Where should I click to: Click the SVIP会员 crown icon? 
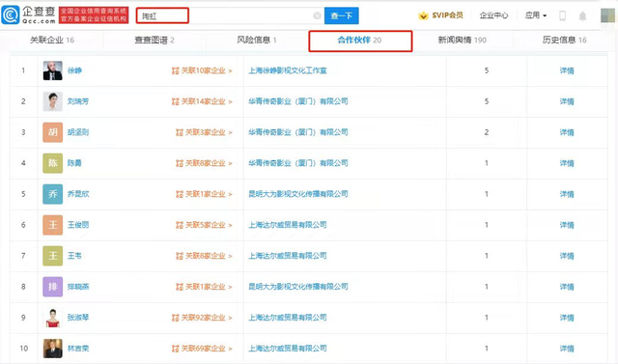[423, 15]
